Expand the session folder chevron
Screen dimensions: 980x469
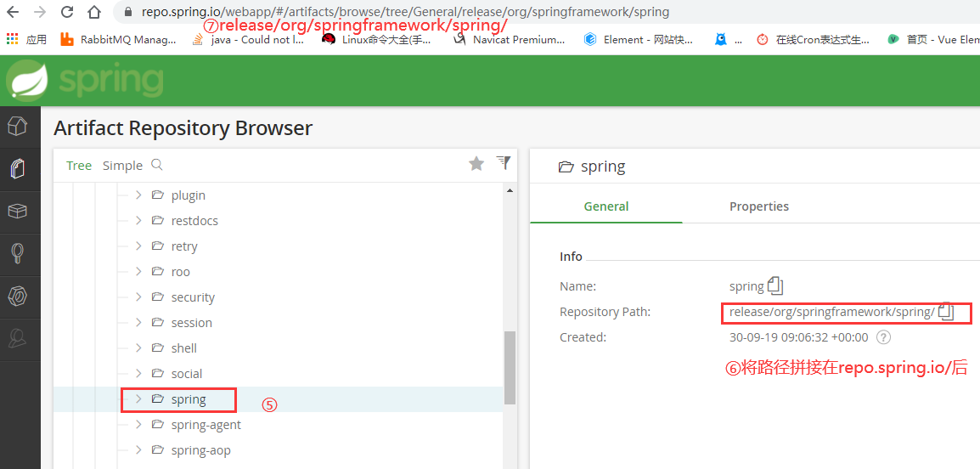138,323
